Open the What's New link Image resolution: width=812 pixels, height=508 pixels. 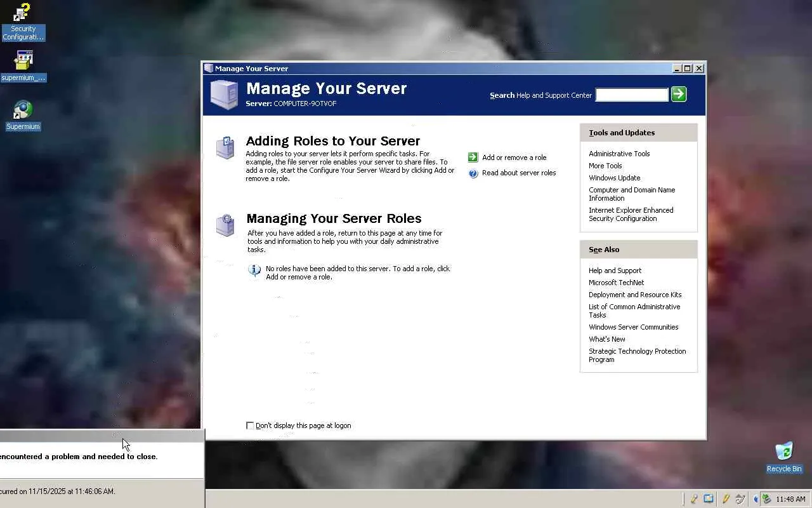point(607,339)
